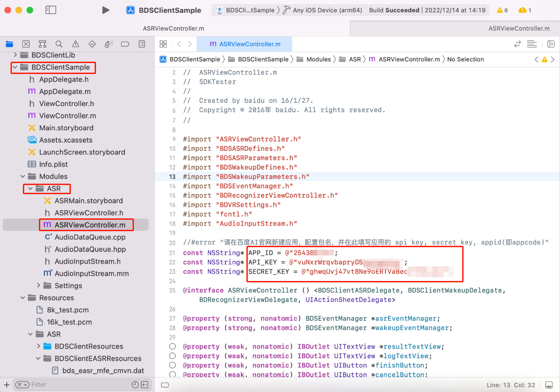Click line number 13 in gutter
The image size is (560, 392).
click(172, 177)
